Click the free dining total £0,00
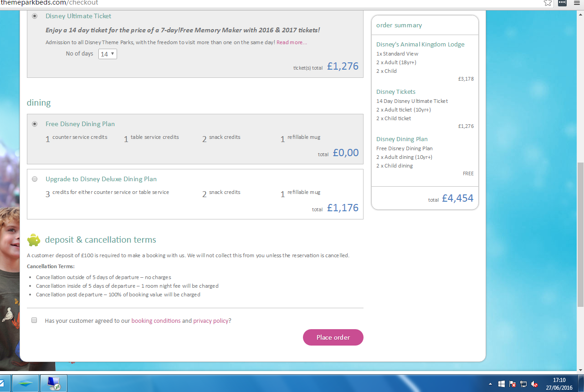The image size is (584, 392). point(346,153)
